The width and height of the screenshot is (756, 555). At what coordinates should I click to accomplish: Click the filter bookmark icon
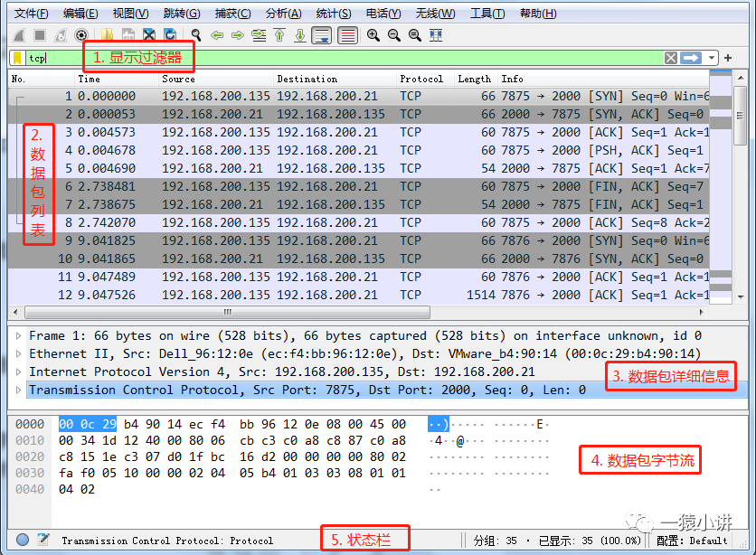[x=17, y=58]
